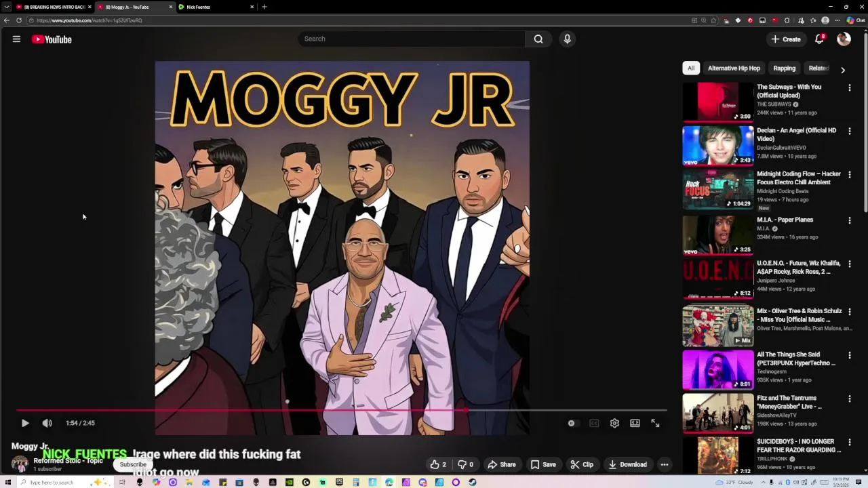This screenshot has width=868, height=488.
Task: Open the browser tab list dropdown
Action: pyautogui.click(x=7, y=7)
